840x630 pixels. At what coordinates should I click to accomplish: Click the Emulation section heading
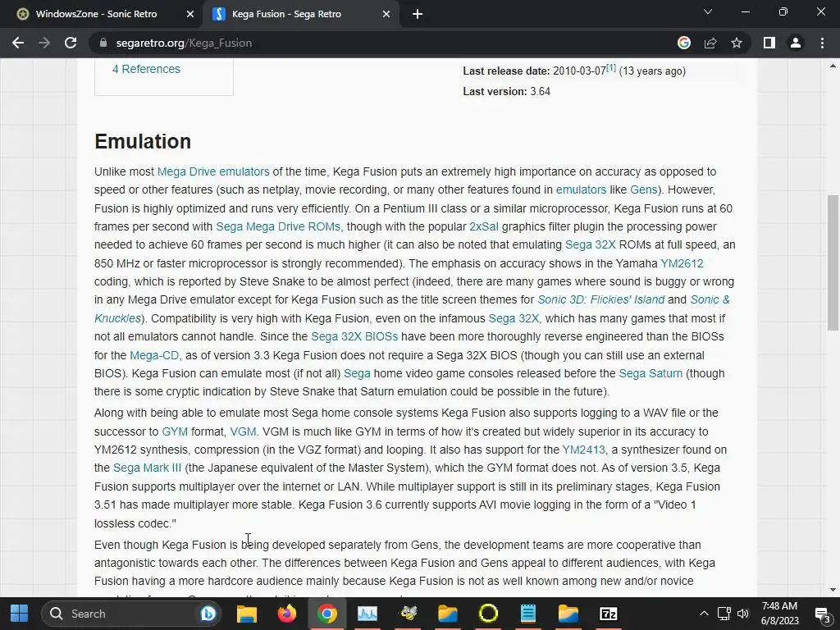(143, 141)
